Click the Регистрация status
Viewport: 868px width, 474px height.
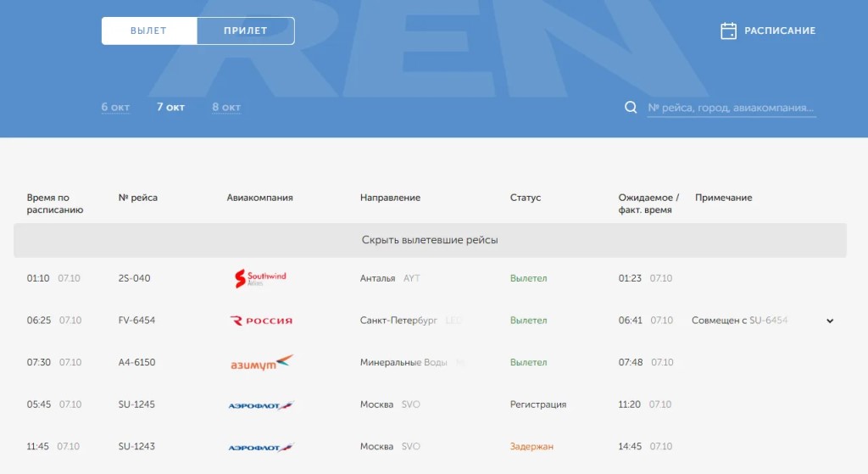point(538,404)
